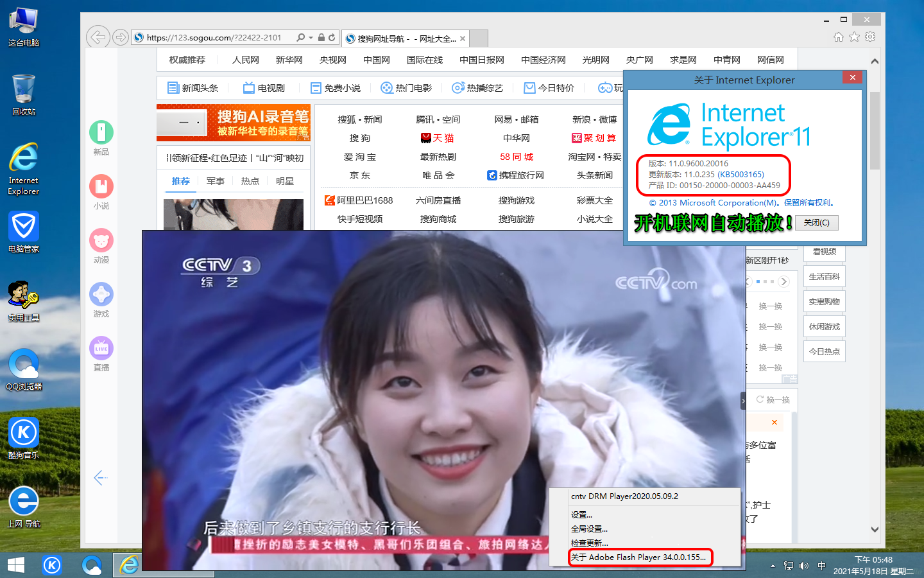Open 热门电影 category link
Viewport: 924px width, 578px height.
coord(406,88)
